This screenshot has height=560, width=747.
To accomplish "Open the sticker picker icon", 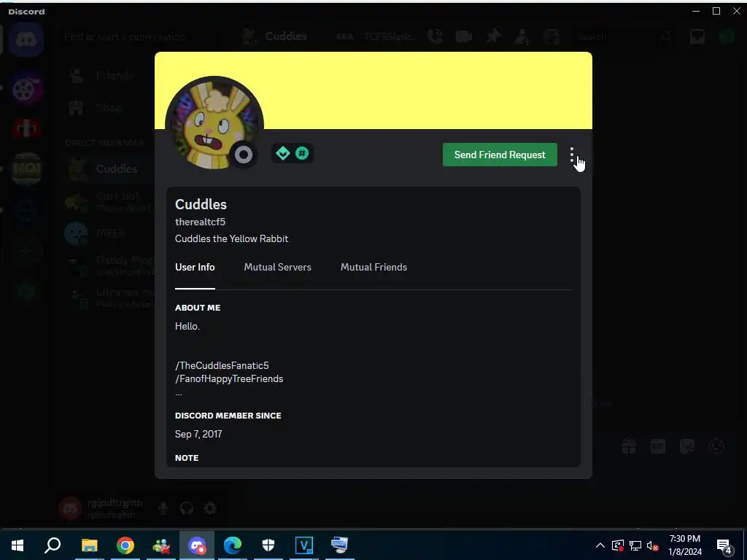I will (x=687, y=446).
